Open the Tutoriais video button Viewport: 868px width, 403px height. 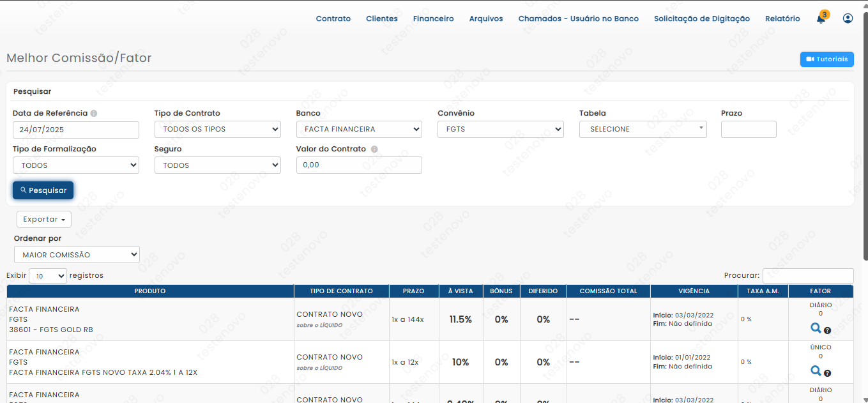point(826,59)
